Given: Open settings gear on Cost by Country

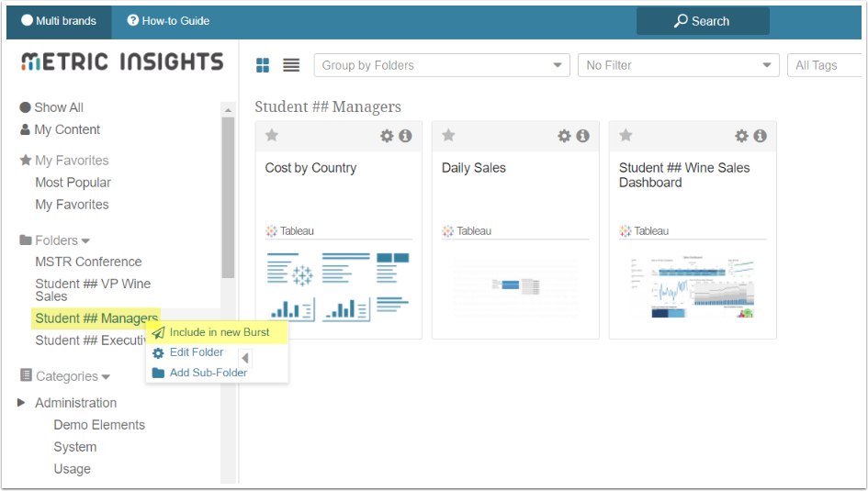Looking at the screenshot, I should (x=387, y=136).
